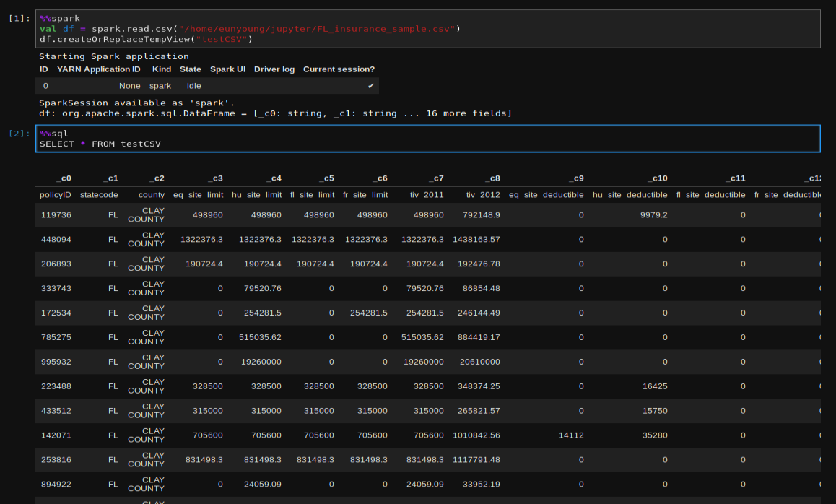Image resolution: width=836 pixels, height=504 pixels.
Task: Click the _c10 column header
Action: [x=658, y=178]
